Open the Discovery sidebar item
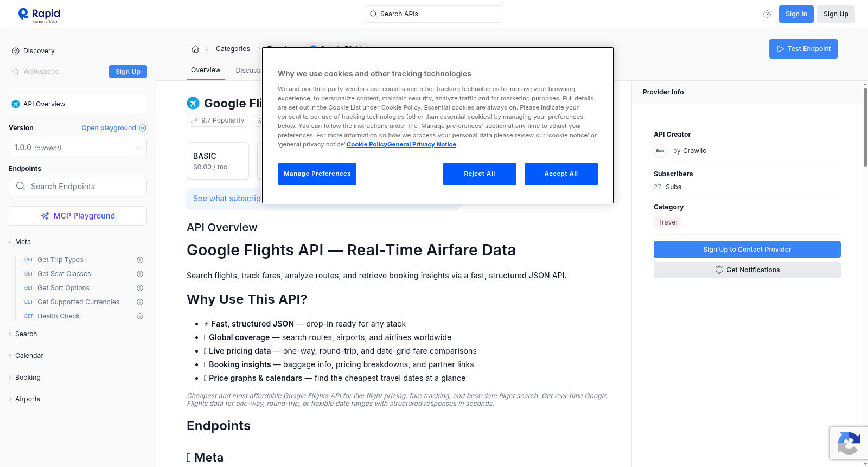868x467 pixels. click(x=39, y=51)
